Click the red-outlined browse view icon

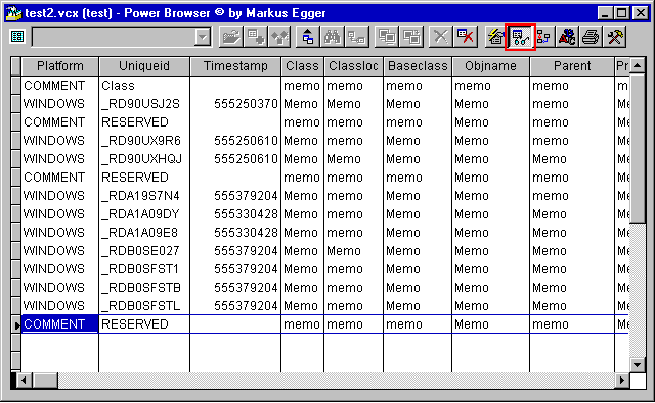pyautogui.click(x=521, y=37)
